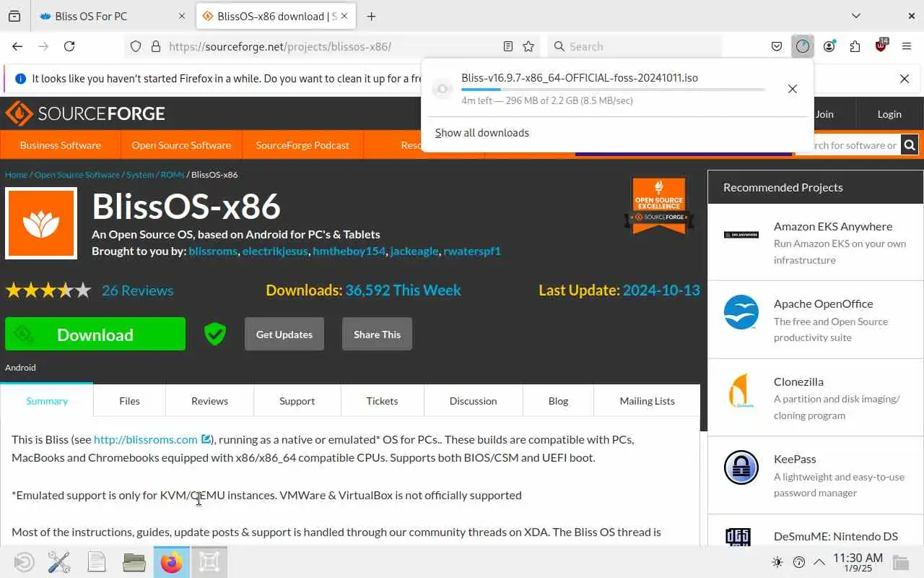Click the Open Source Excellence badge
The height and width of the screenshot is (578, 924).
[659, 206]
